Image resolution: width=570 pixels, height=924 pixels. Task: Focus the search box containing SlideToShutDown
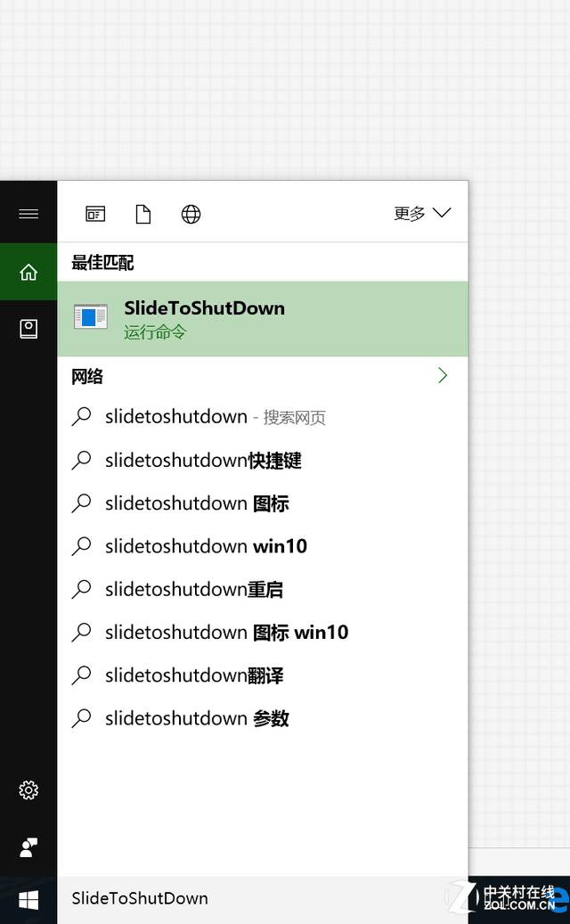coord(263,899)
